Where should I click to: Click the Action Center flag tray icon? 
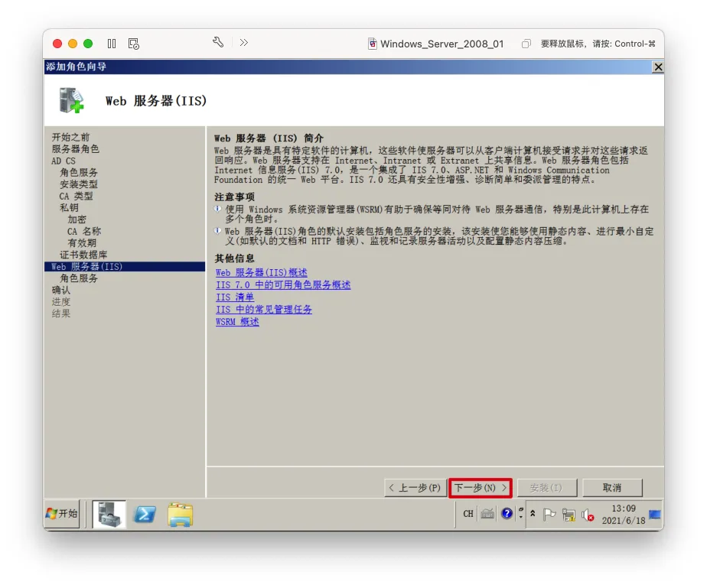tap(549, 514)
